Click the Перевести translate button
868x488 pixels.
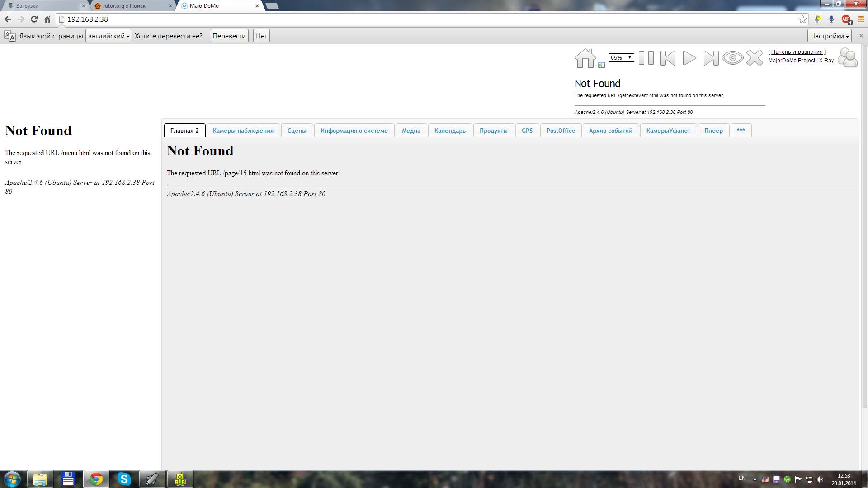pyautogui.click(x=229, y=36)
